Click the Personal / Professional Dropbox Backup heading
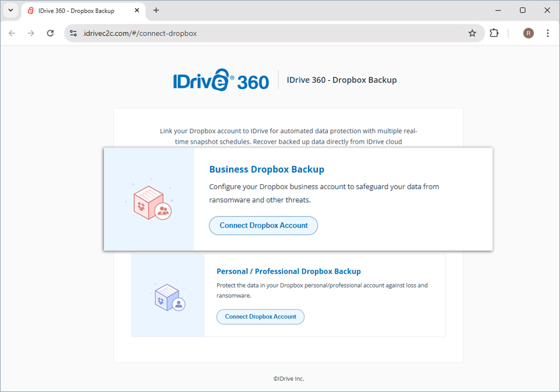The height and width of the screenshot is (392, 560). pyautogui.click(x=289, y=271)
